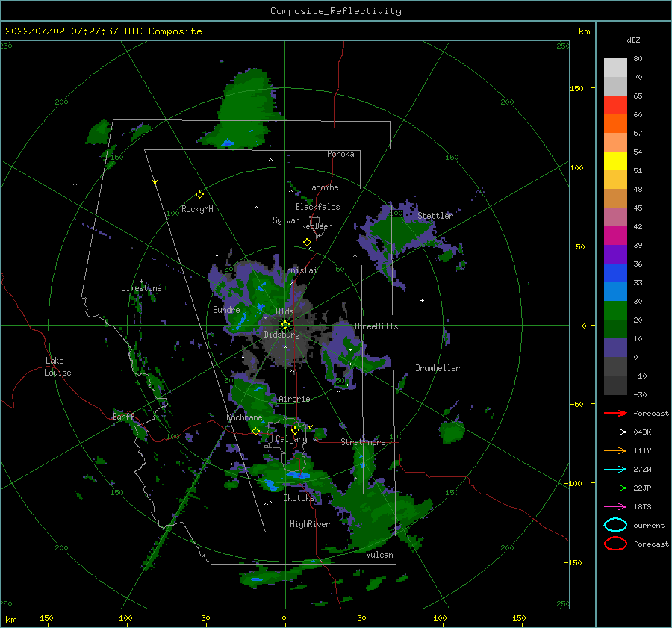Click the magenta 18TS arrow legend icon
The width and height of the screenshot is (672, 628).
point(615,507)
